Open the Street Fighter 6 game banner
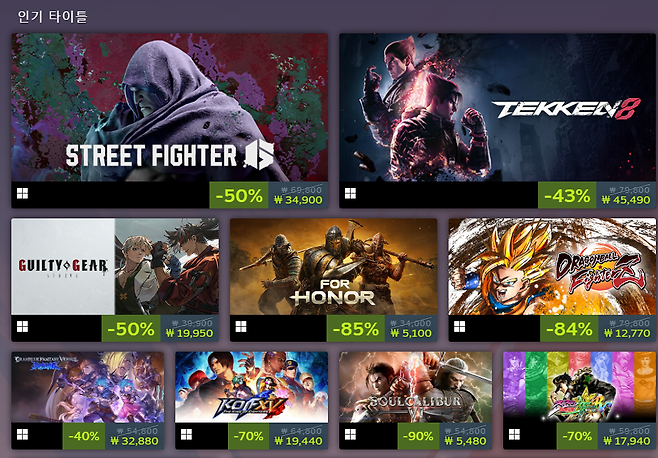Image resolution: width=658 pixels, height=458 pixels. (x=170, y=107)
